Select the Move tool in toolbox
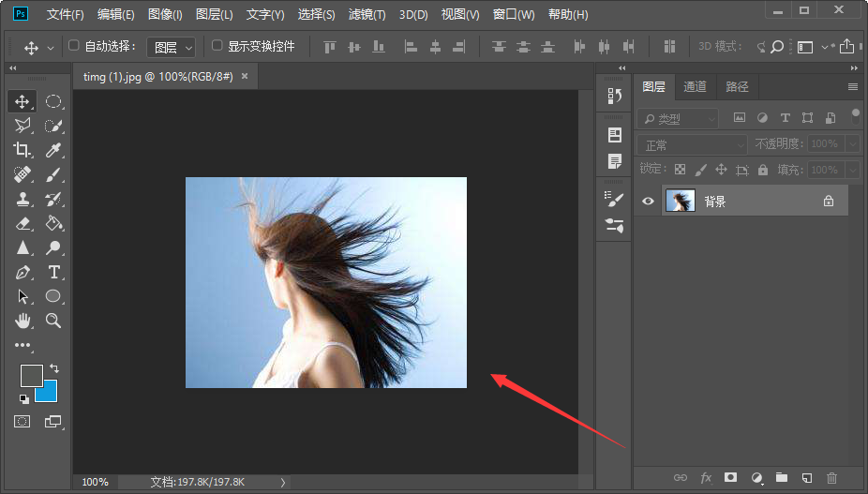 tap(22, 102)
